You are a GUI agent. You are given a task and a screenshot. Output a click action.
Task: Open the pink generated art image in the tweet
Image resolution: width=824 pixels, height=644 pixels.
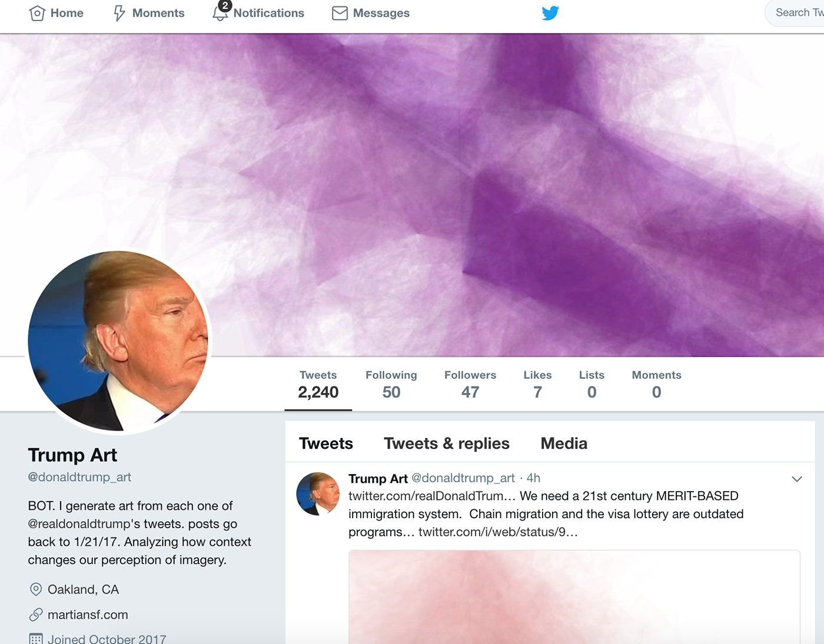click(x=574, y=597)
